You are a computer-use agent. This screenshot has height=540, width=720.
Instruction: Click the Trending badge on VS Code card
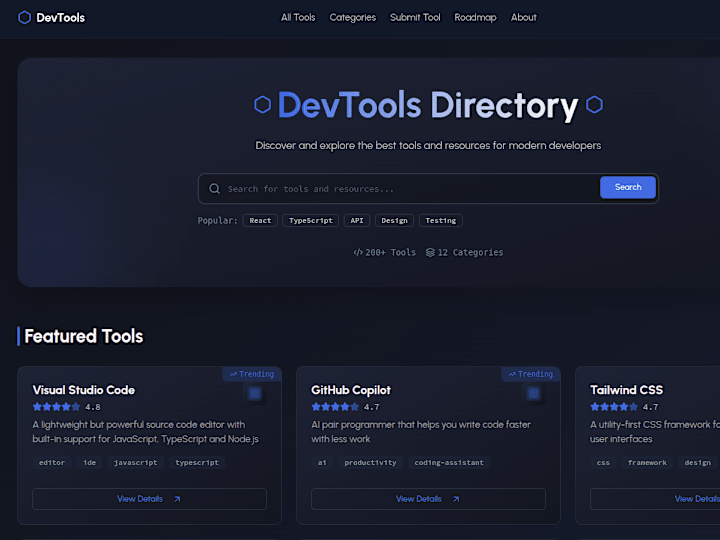coord(252,374)
